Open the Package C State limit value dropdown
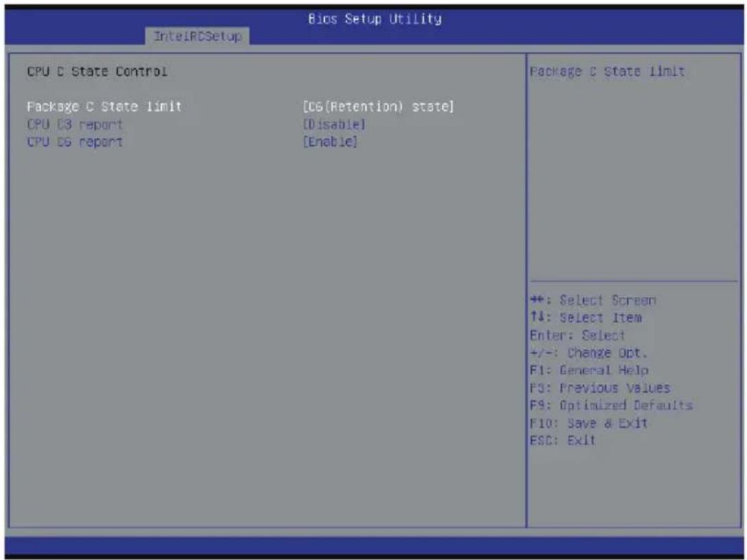 [379, 106]
